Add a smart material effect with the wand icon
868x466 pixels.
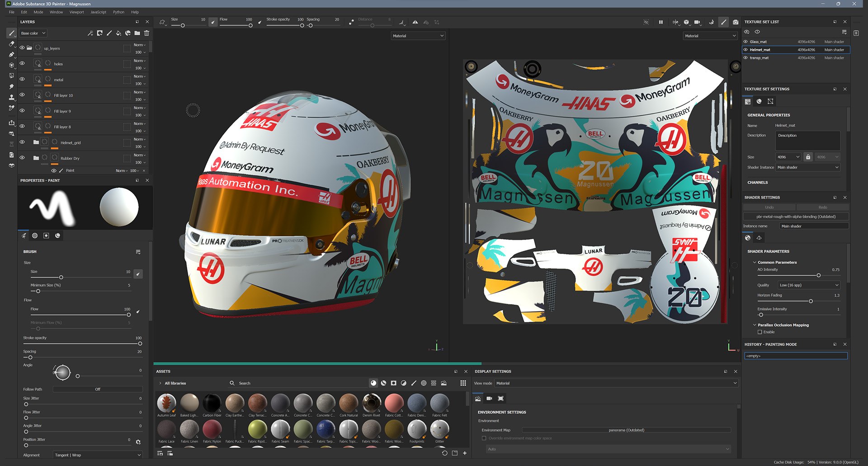point(90,33)
